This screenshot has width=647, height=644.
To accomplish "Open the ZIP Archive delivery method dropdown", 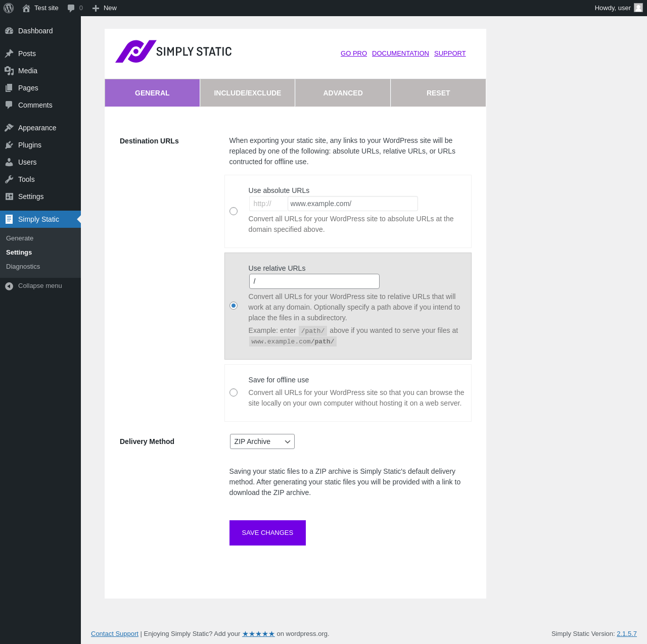I will tap(262, 441).
